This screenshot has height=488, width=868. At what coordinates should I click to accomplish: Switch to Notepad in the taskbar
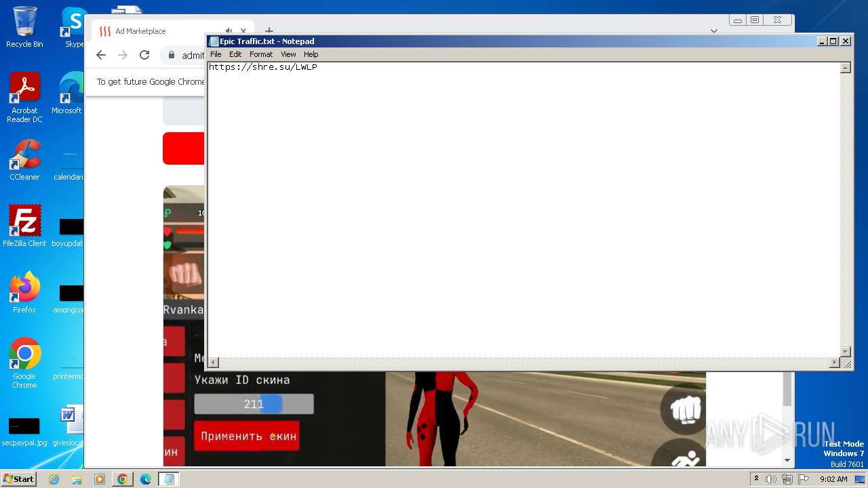169,479
